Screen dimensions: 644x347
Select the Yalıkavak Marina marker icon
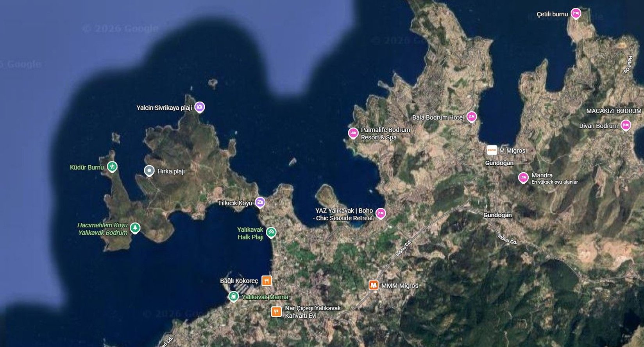(233, 297)
